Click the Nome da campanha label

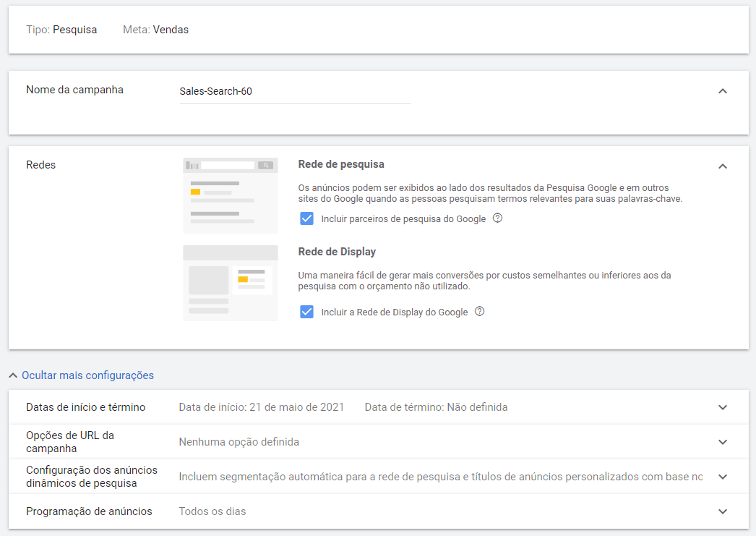[74, 90]
